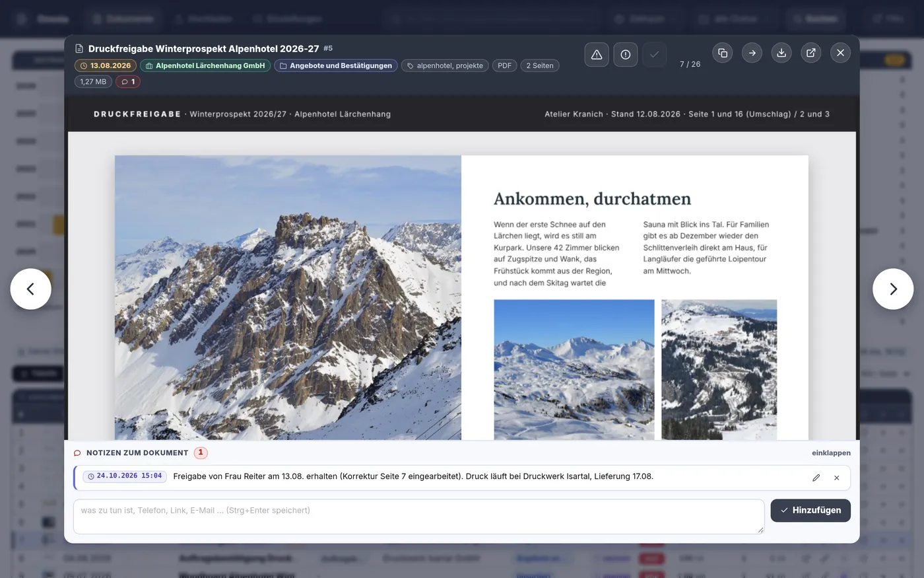Click the document date chip 13.08.2026

click(x=106, y=65)
